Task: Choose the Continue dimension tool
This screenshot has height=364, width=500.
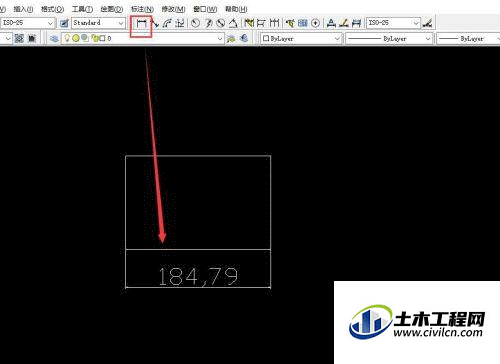Action: pyautogui.click(x=274, y=23)
